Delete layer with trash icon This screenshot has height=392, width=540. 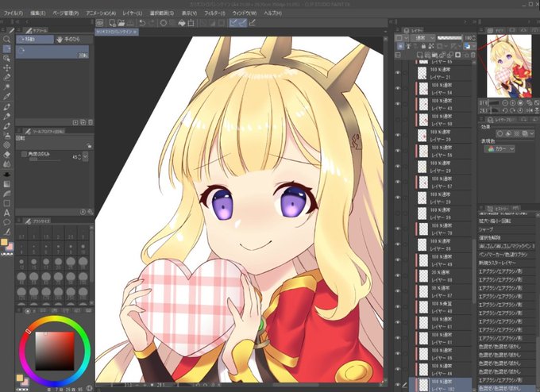click(473, 55)
